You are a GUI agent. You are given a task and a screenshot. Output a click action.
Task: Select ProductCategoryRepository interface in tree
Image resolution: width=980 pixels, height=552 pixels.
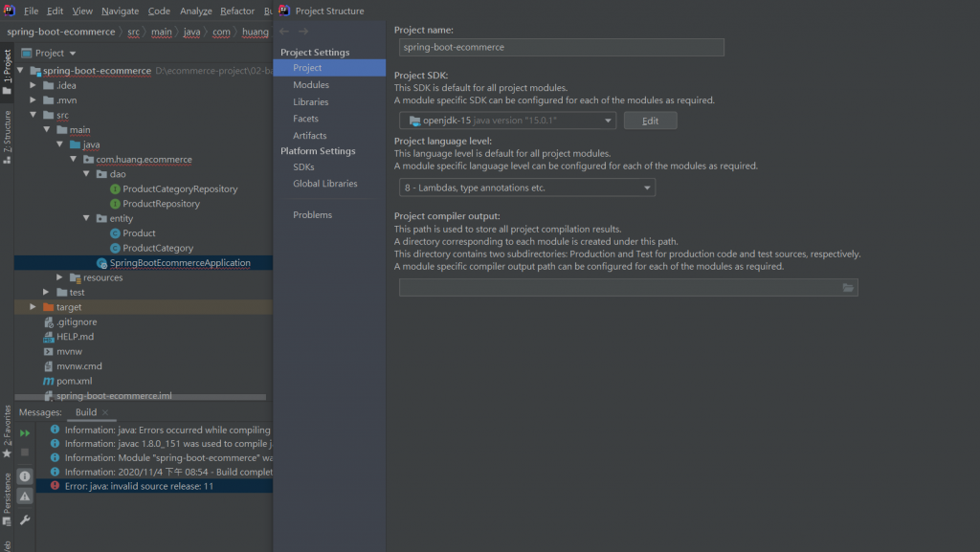[180, 188]
